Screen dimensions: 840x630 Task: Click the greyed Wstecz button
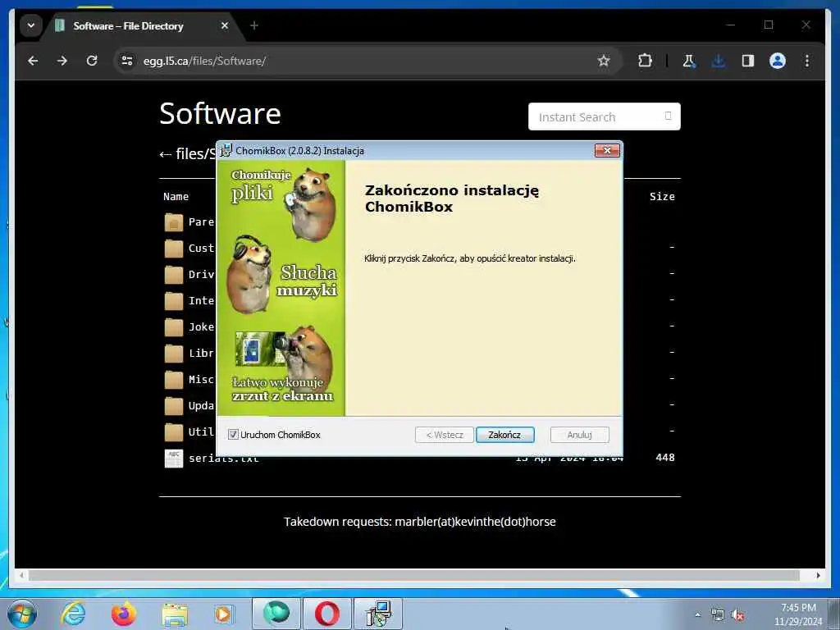pos(444,435)
